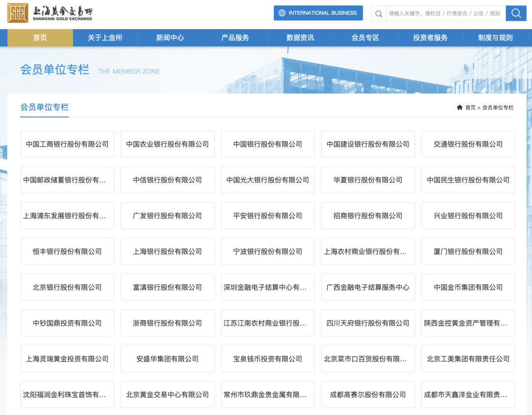Open the 关于上金所 menu
Image resolution: width=532 pixels, height=415 pixels.
pyautogui.click(x=105, y=37)
